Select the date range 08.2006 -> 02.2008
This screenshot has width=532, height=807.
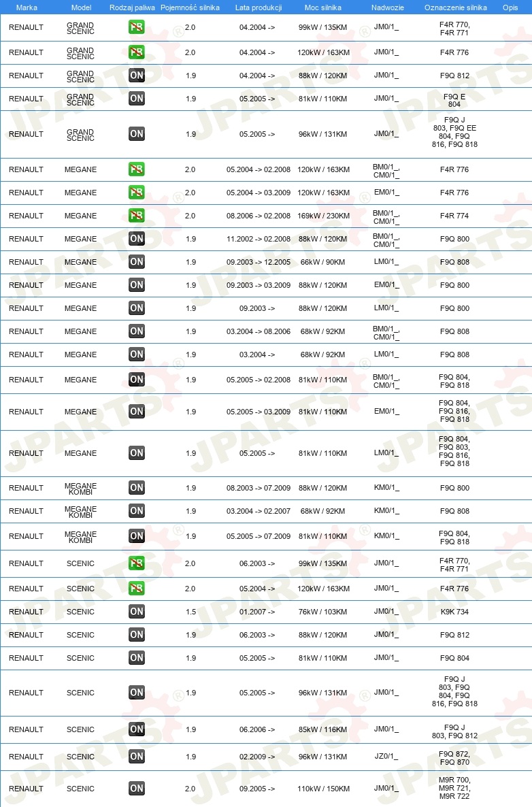[259, 216]
